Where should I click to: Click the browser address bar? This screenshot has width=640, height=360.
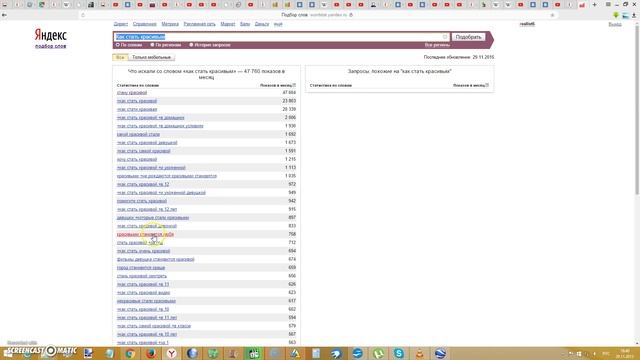[x=318, y=15]
